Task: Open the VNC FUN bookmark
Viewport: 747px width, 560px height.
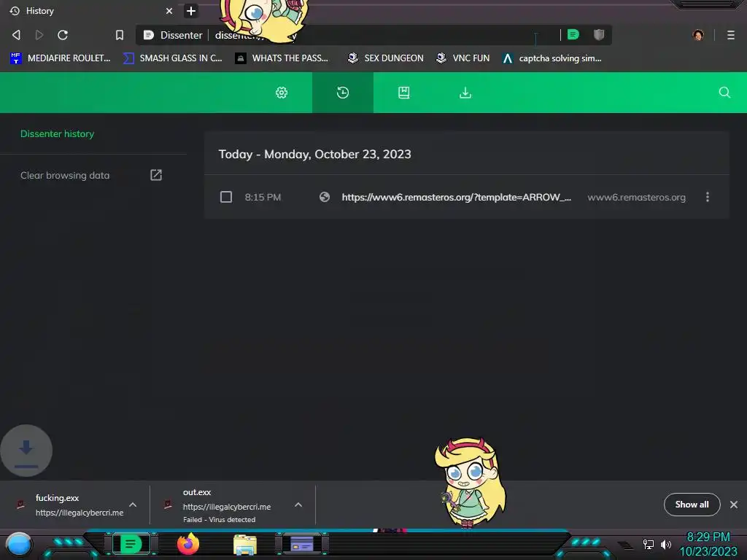Action: click(x=463, y=58)
